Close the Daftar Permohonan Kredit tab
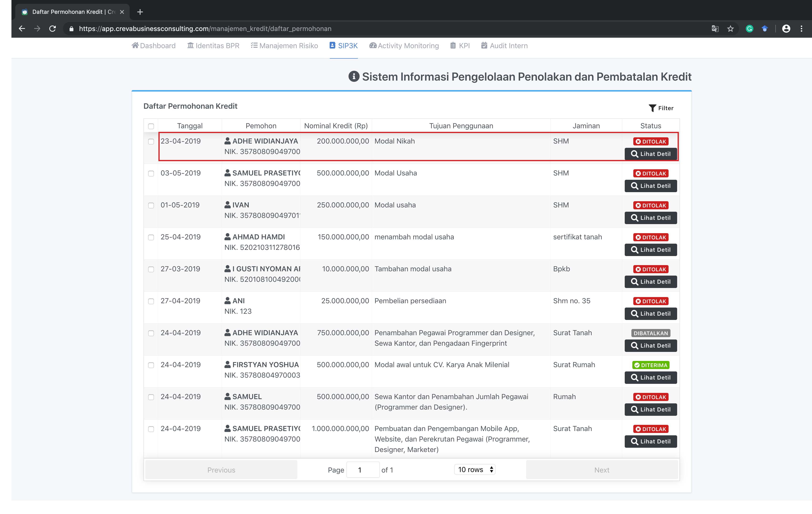The height and width of the screenshot is (514, 812). pyautogui.click(x=122, y=12)
